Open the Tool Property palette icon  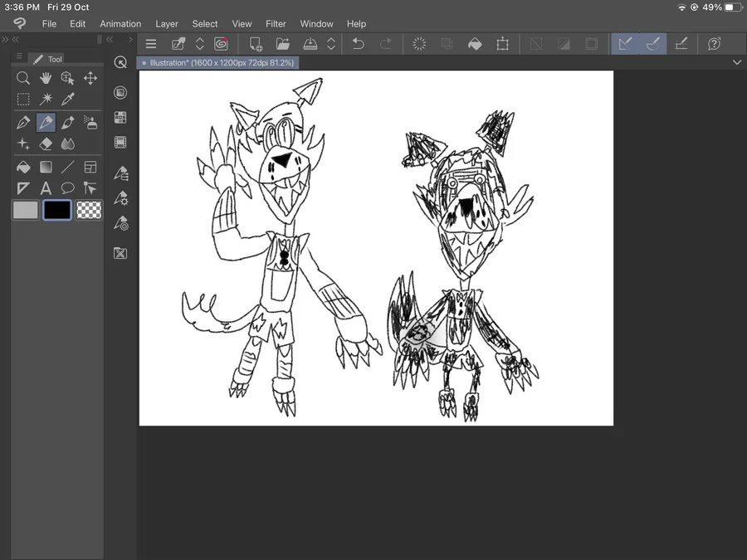pyautogui.click(x=121, y=198)
